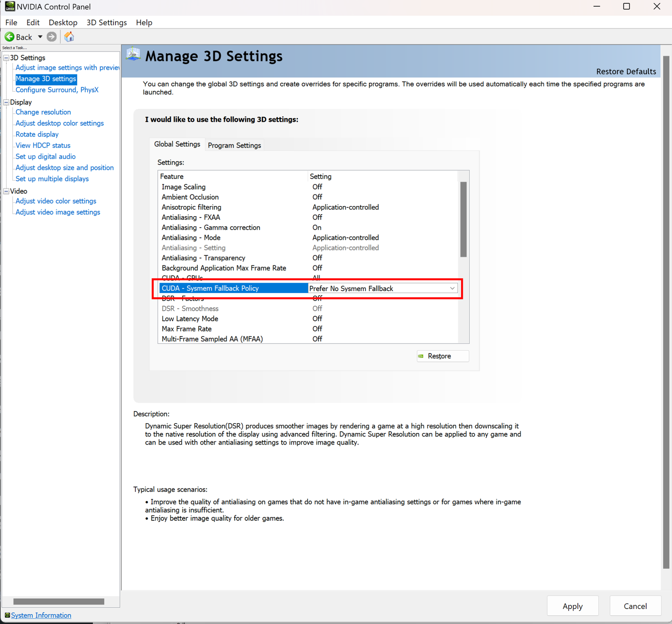The height and width of the screenshot is (624, 672).
Task: Click the NVIDIA logo in the title bar
Action: click(x=10, y=6)
